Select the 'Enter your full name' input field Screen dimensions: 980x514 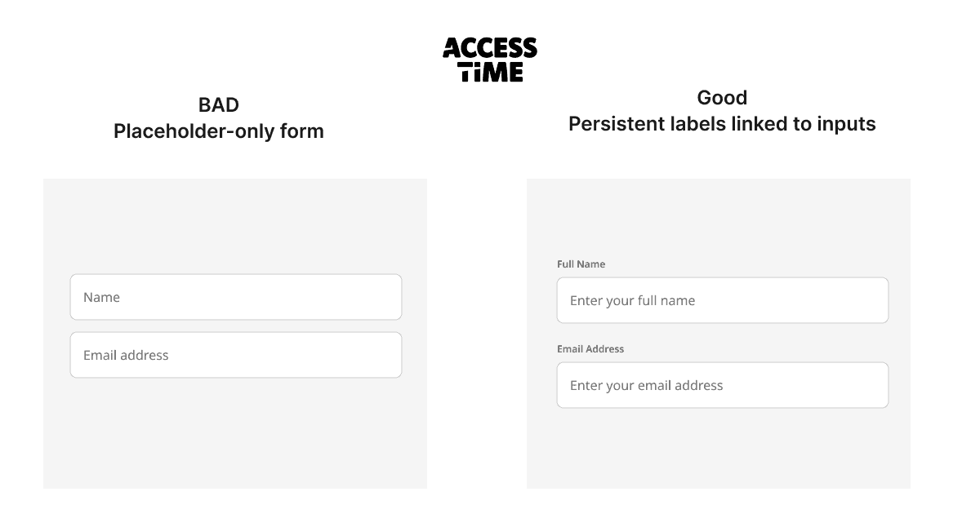click(722, 300)
